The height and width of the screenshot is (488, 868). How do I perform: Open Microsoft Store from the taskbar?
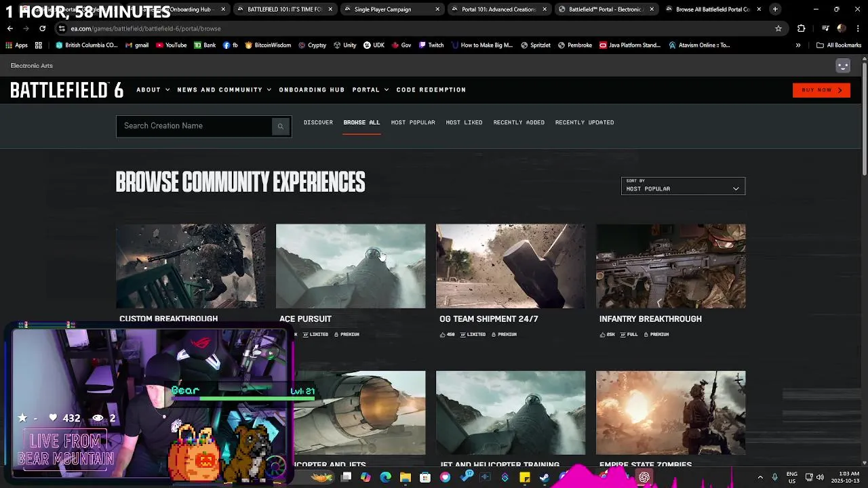[425, 477]
